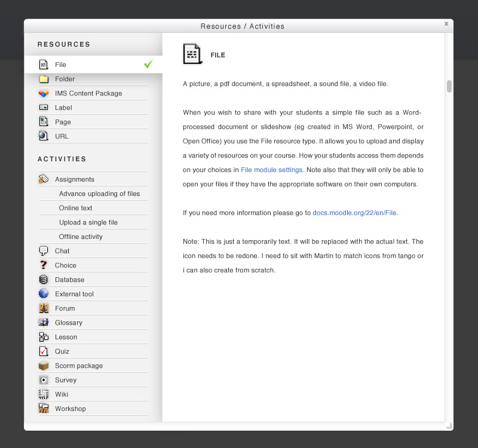The image size is (478, 448).
Task: Open the Wiki activity
Action: coord(93,394)
